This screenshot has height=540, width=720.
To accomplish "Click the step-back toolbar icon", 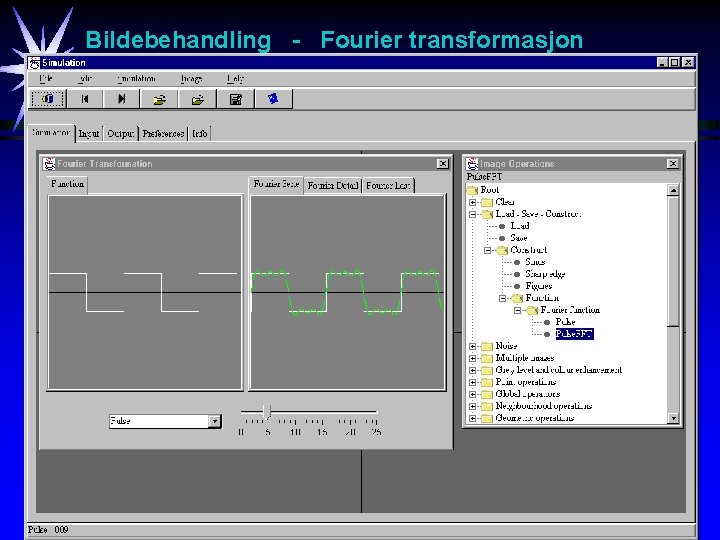I will click(x=85, y=99).
